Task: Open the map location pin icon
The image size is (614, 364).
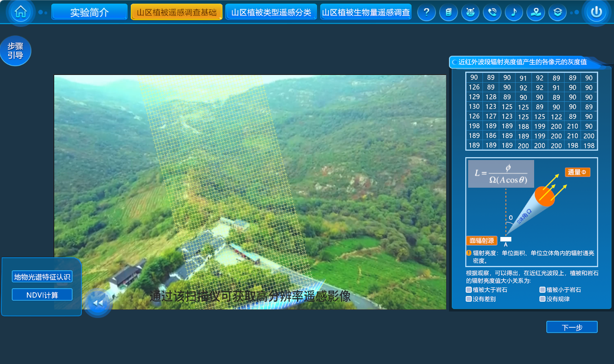Action: [x=536, y=12]
